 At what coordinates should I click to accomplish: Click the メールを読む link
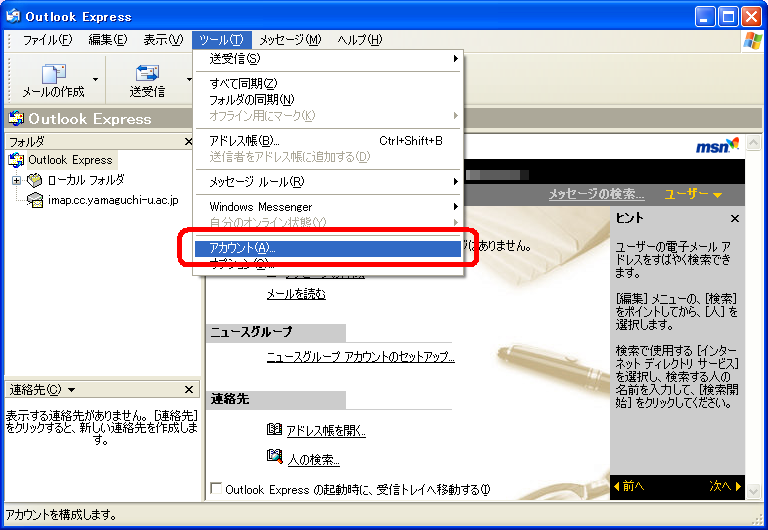(296, 294)
